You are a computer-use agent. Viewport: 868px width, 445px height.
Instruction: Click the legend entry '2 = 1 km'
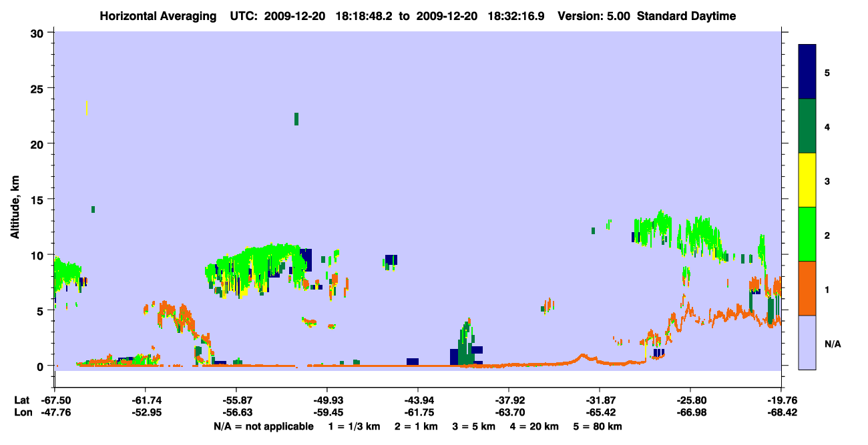tap(415, 426)
